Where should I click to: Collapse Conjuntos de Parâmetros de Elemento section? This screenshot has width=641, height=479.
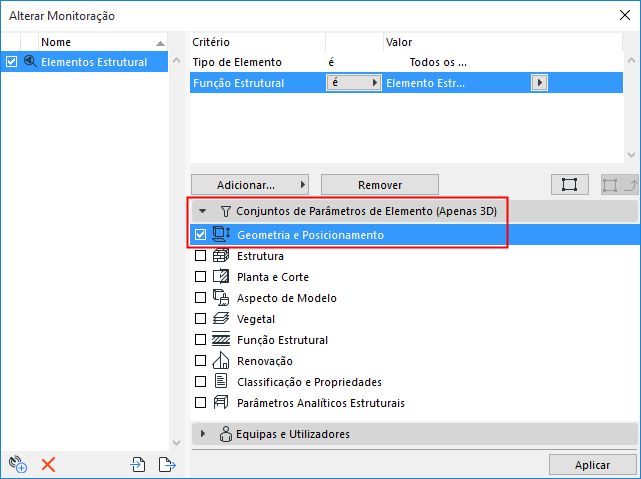[x=203, y=212]
